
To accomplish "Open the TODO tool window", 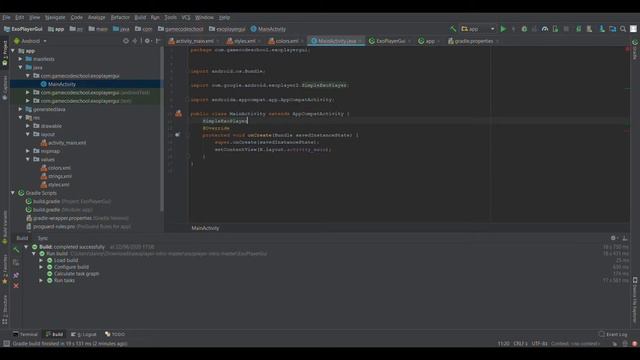I will click(x=115, y=334).
